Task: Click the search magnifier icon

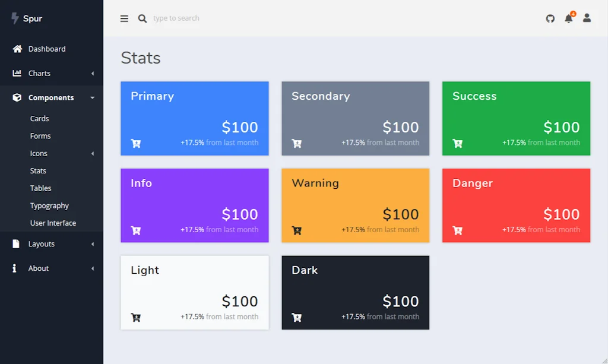Action: [x=142, y=18]
